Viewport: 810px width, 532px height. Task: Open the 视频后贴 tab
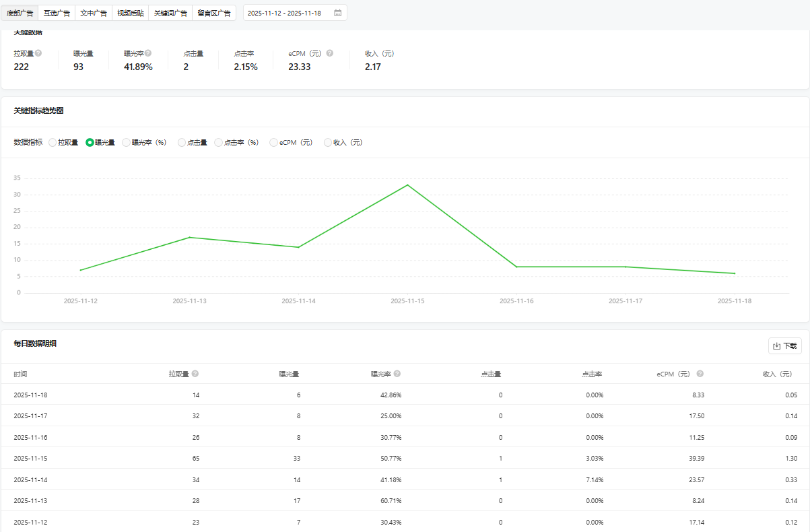pos(130,13)
